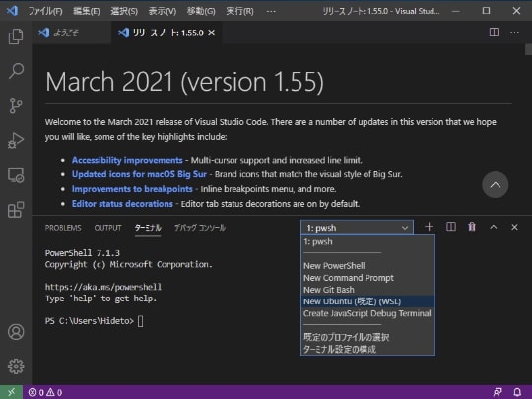The image size is (532, 399).
Task: Open the Manage gear icon
Action: (x=16, y=366)
